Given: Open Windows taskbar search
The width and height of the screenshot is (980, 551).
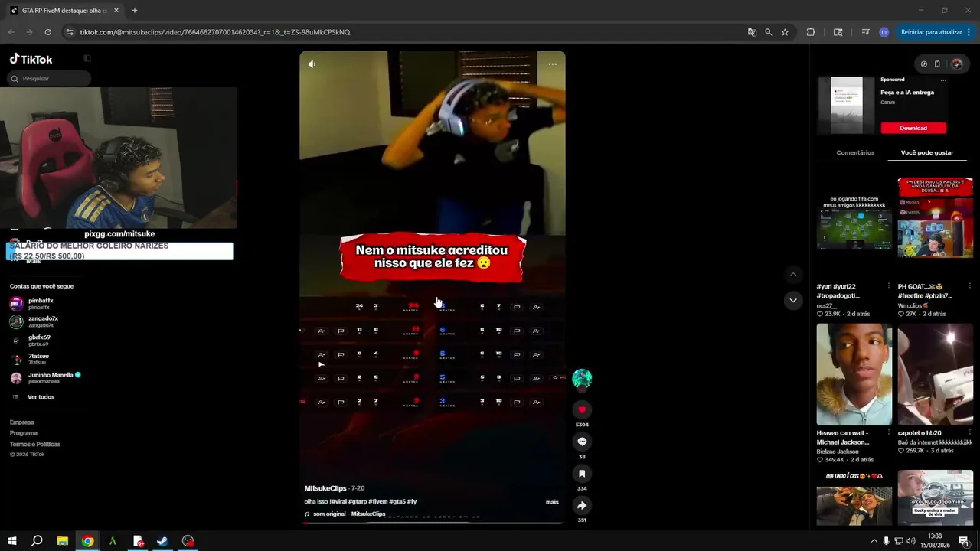Looking at the screenshot, I should point(37,541).
